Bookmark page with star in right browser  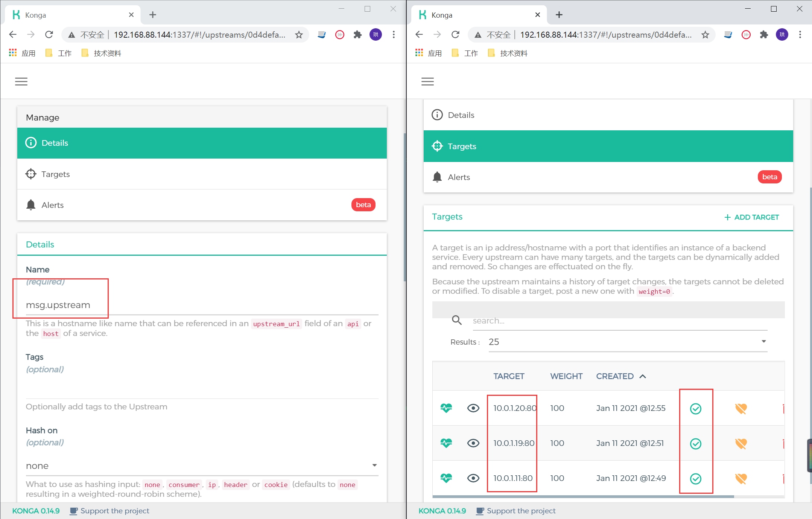[x=705, y=35]
